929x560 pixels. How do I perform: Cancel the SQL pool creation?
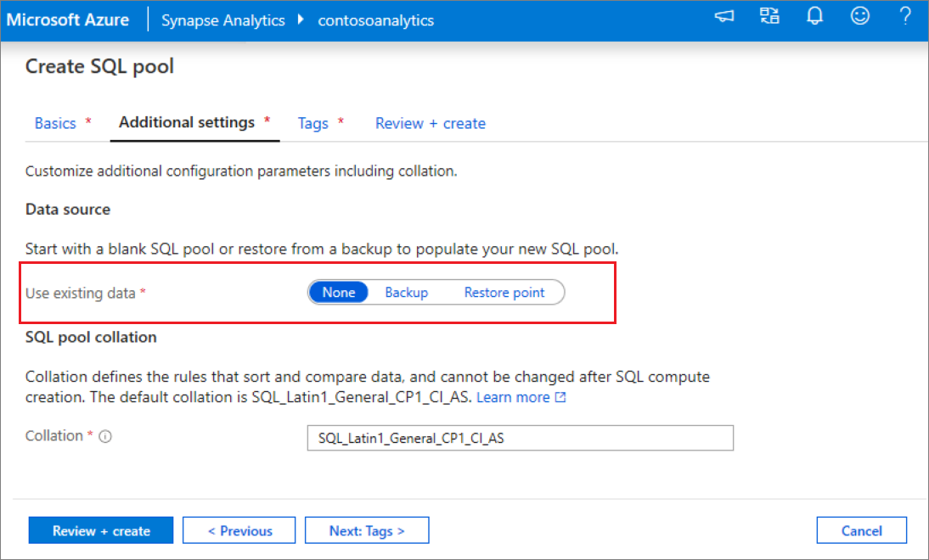click(861, 529)
